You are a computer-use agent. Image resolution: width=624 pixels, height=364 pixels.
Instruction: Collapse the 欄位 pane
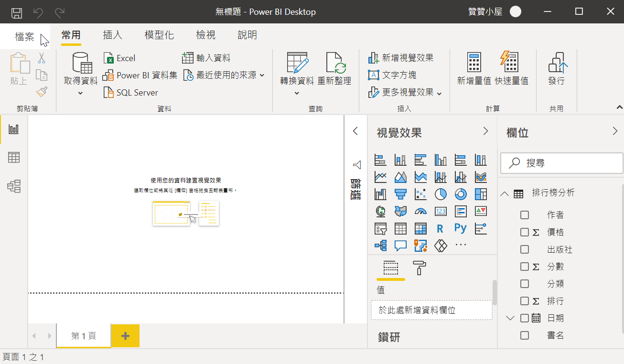615,131
